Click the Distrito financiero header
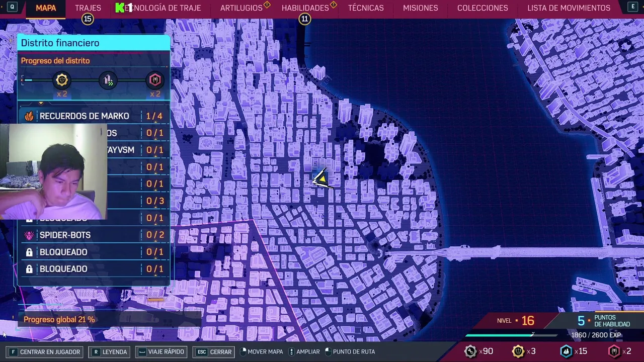This screenshot has height=362, width=644. coord(94,43)
